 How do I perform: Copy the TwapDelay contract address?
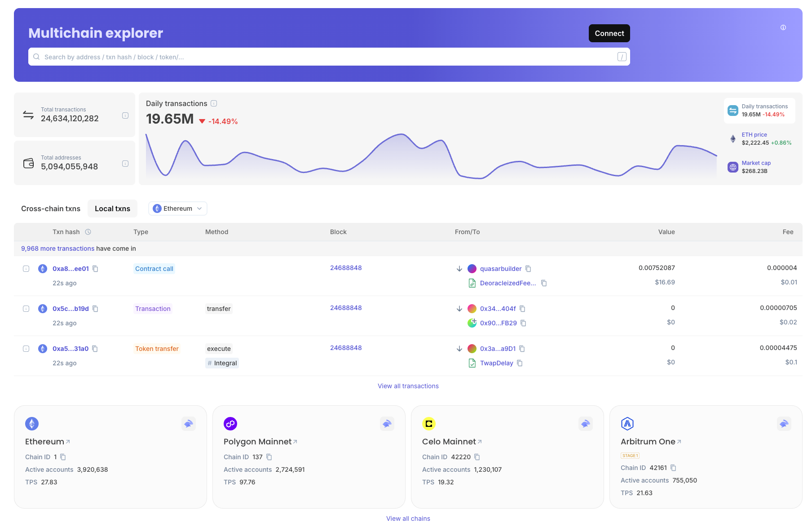point(520,363)
